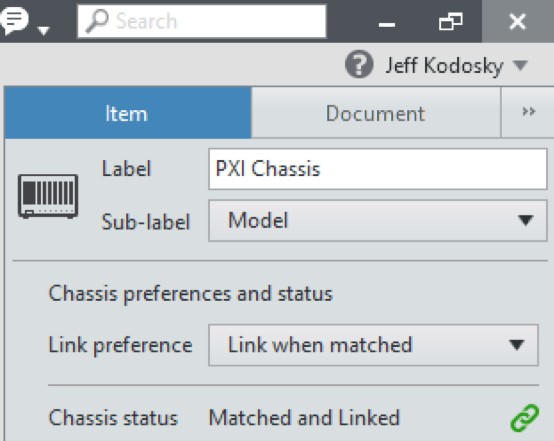The width and height of the screenshot is (554, 441).
Task: Switch to the Item tab
Action: [x=128, y=113]
